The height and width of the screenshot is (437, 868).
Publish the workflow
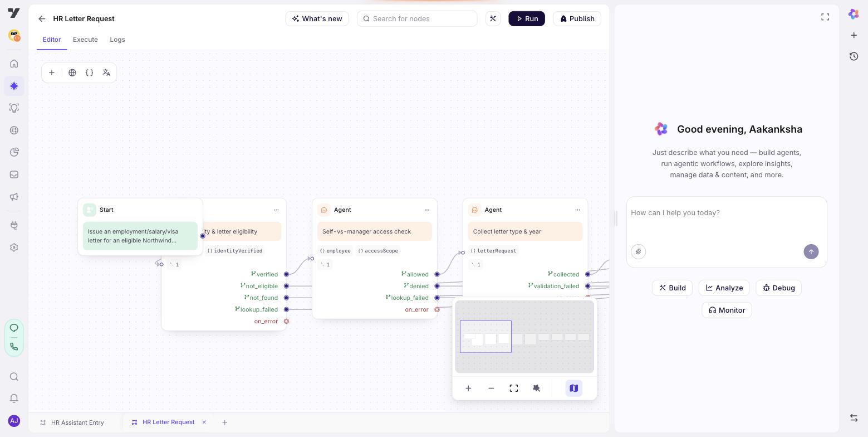pos(577,18)
